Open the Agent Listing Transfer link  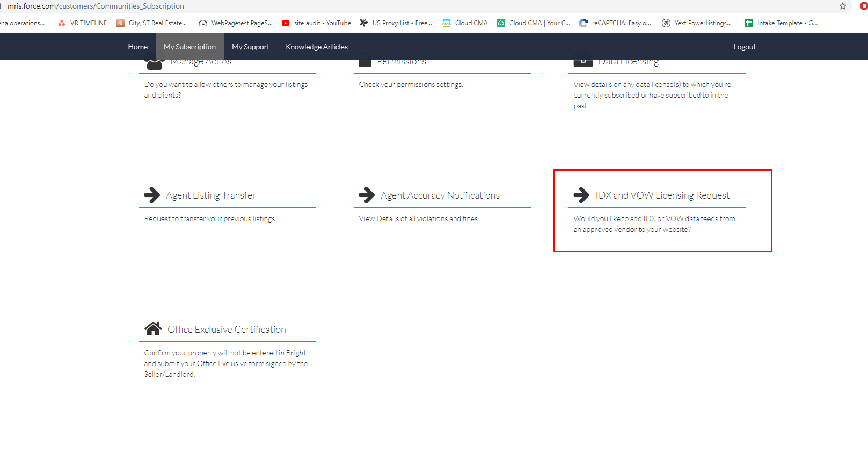pyautogui.click(x=211, y=195)
